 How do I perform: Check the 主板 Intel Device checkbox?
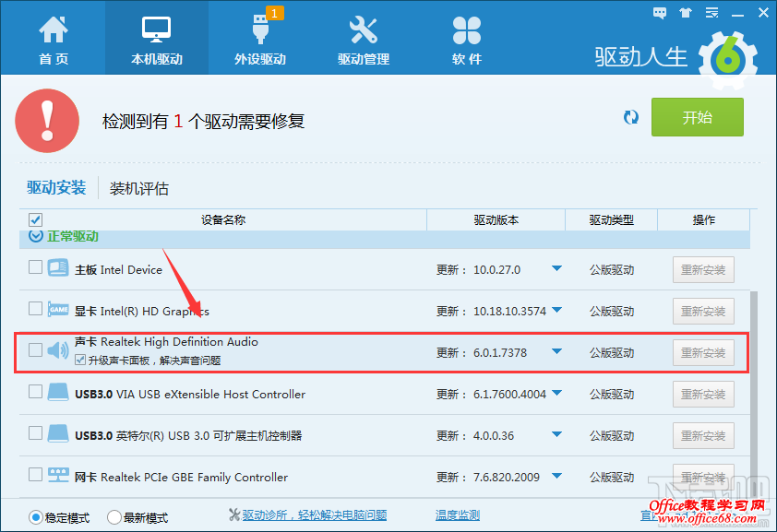click(35, 267)
